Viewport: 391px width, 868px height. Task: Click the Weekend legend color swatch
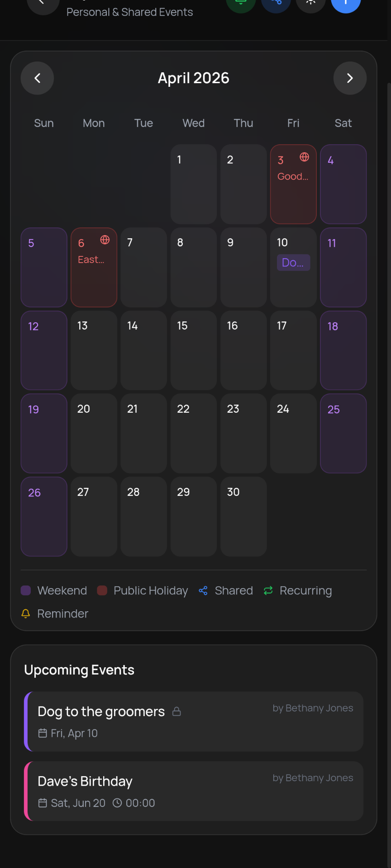click(25, 590)
